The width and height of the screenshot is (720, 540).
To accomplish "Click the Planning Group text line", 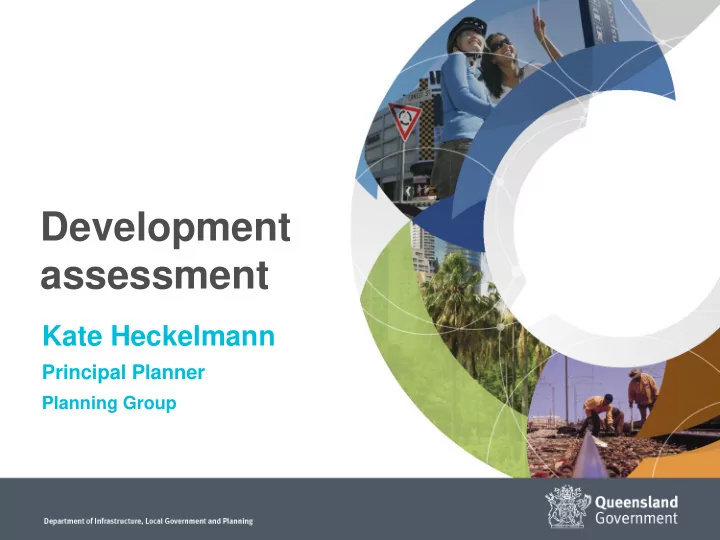I will click(109, 403).
